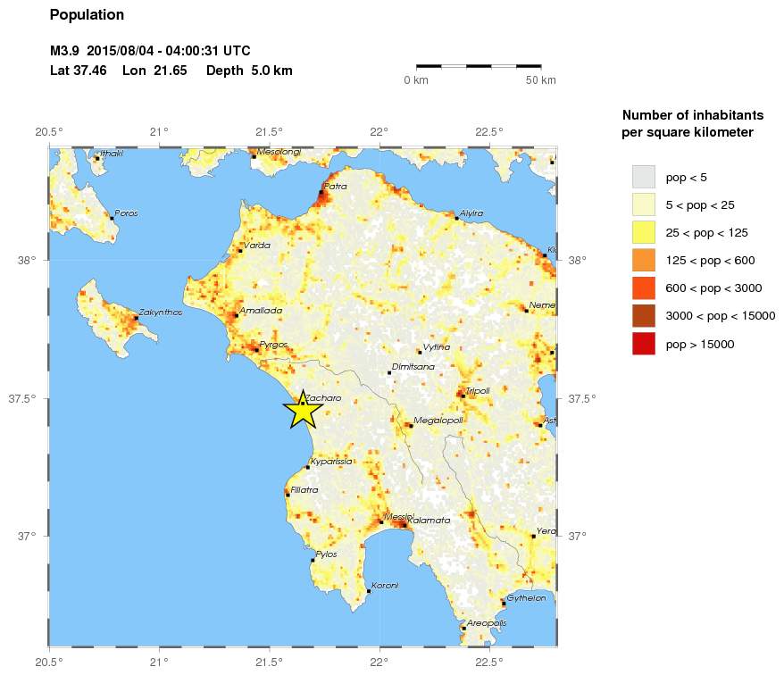Click the Kalamata city marker

coord(404,525)
